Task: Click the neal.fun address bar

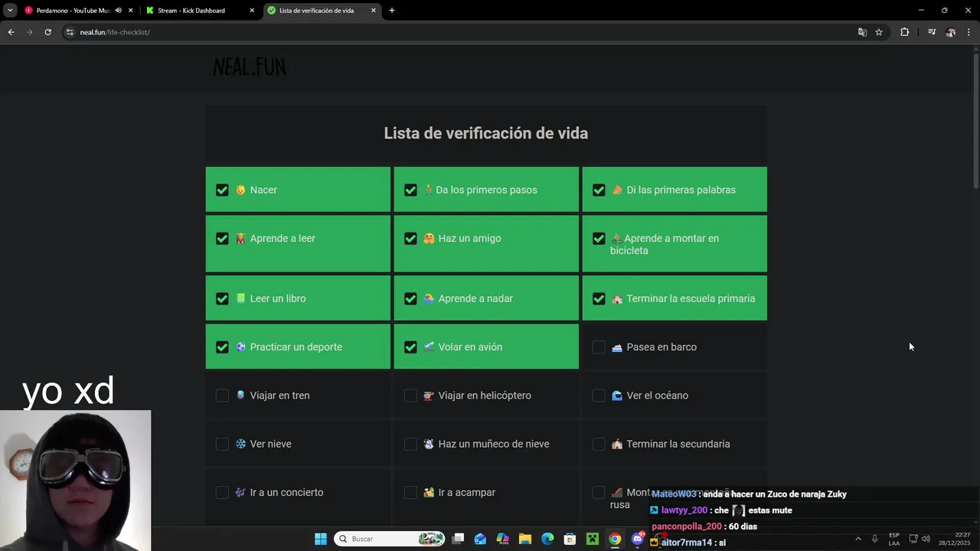Action: 459,32
